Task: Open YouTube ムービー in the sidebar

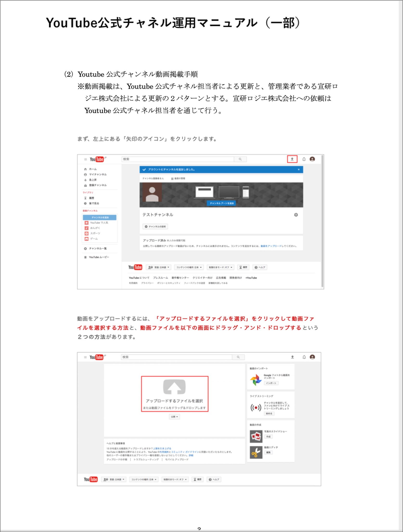Action: 96,257
